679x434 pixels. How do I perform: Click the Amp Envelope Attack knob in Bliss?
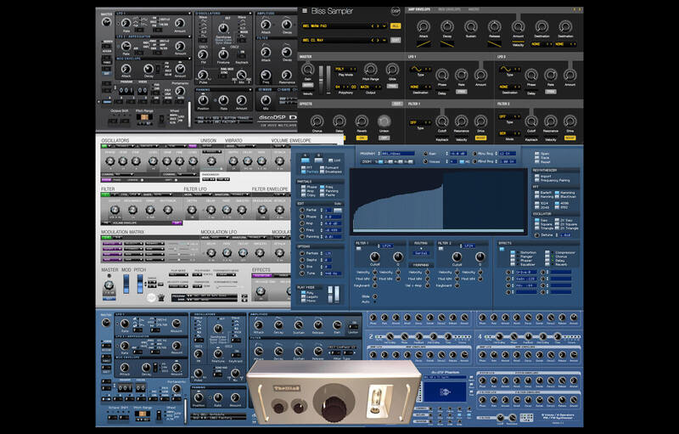(x=423, y=26)
